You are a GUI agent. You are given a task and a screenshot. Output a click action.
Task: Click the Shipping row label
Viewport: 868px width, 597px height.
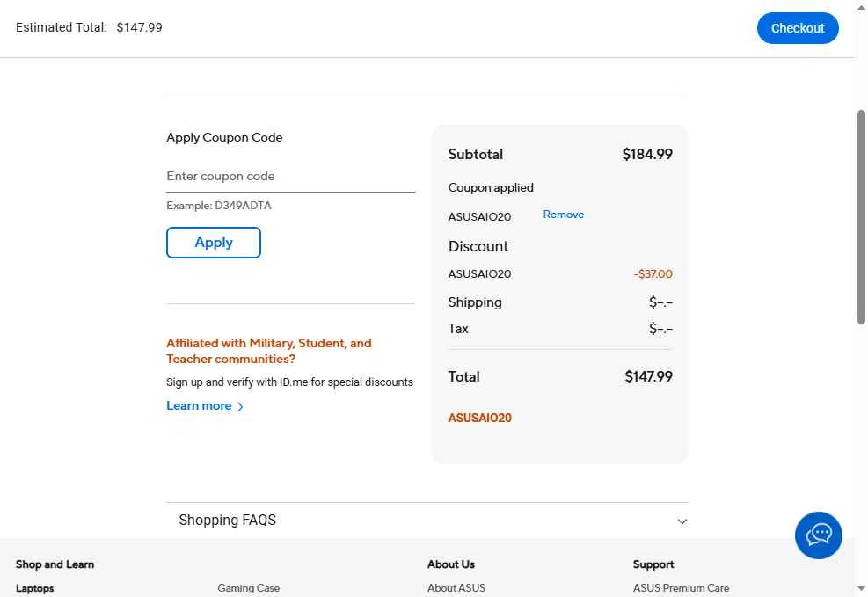click(475, 302)
